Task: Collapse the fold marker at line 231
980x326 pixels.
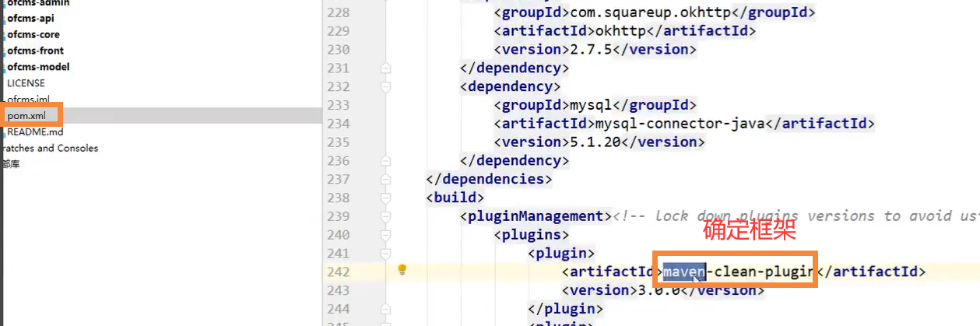Action: pos(385,68)
